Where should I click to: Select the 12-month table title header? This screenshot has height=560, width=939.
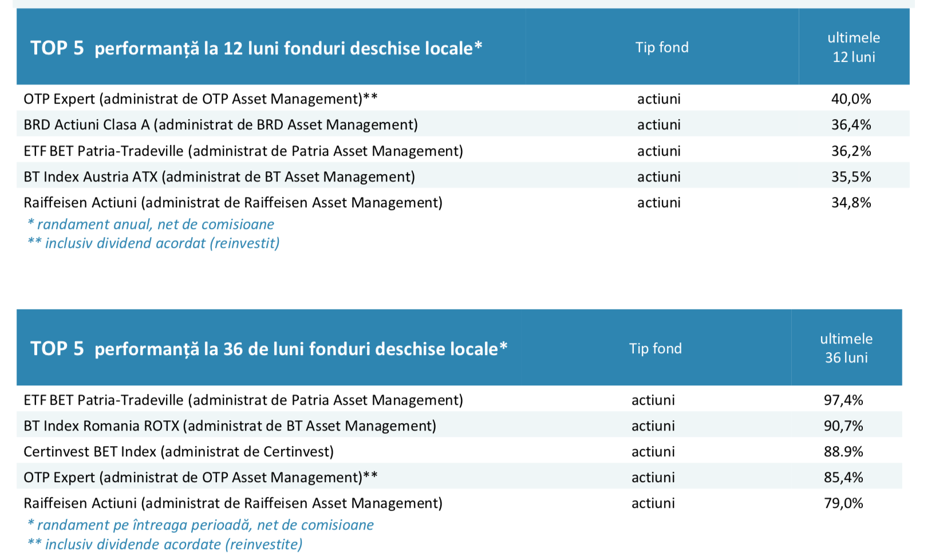256,48
